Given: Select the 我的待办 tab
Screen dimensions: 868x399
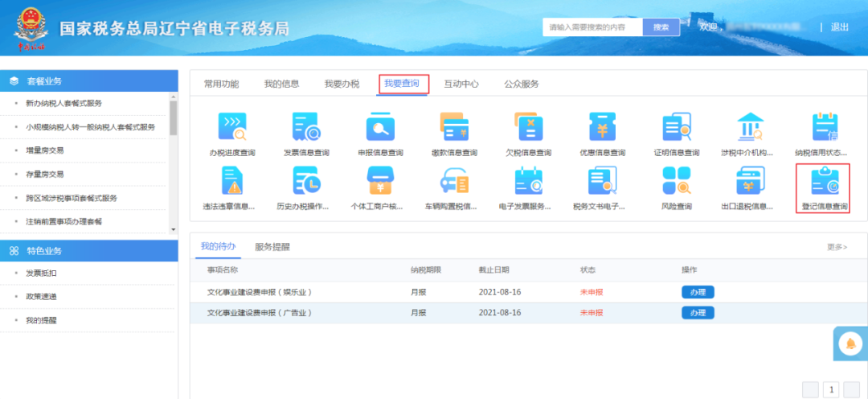Looking at the screenshot, I should pos(218,247).
